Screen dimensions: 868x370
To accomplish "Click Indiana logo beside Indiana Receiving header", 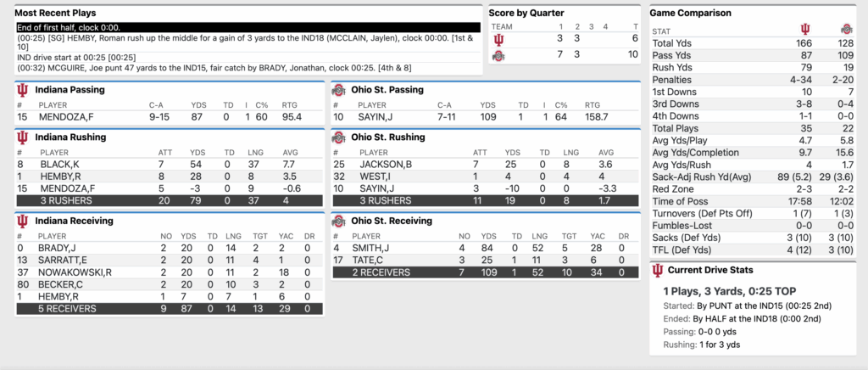I will tap(22, 221).
